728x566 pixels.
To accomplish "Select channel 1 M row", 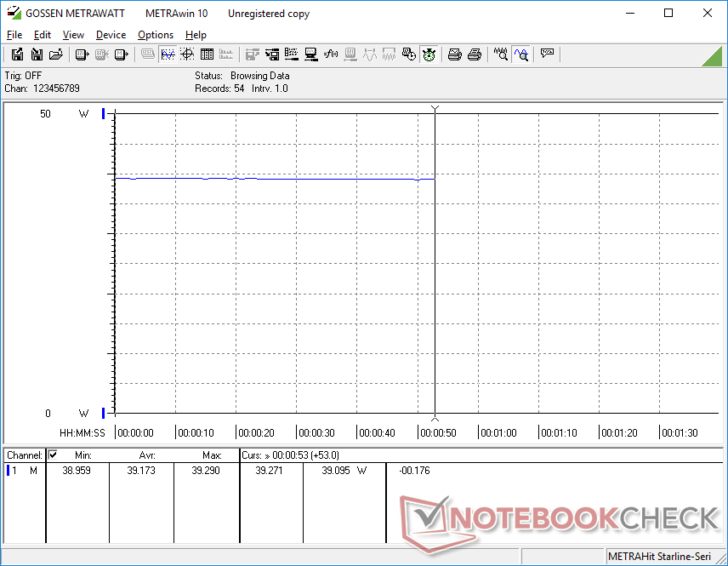I will pyautogui.click(x=23, y=471).
